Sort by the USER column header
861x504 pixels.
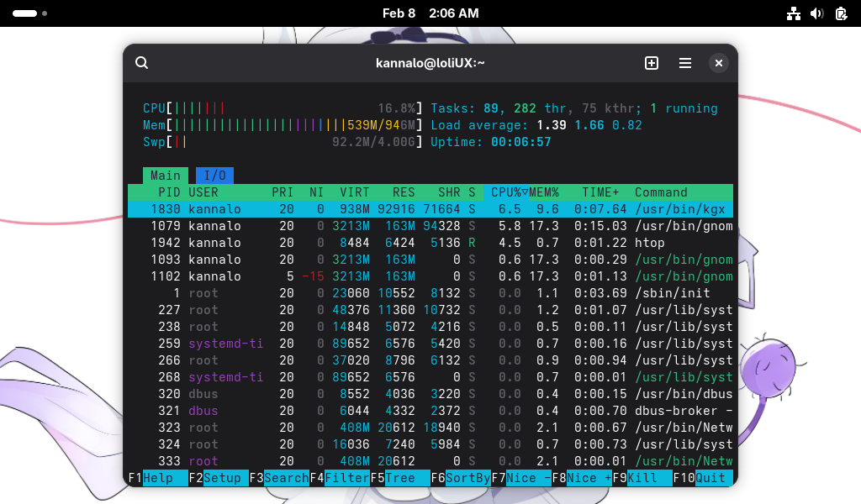tap(203, 192)
